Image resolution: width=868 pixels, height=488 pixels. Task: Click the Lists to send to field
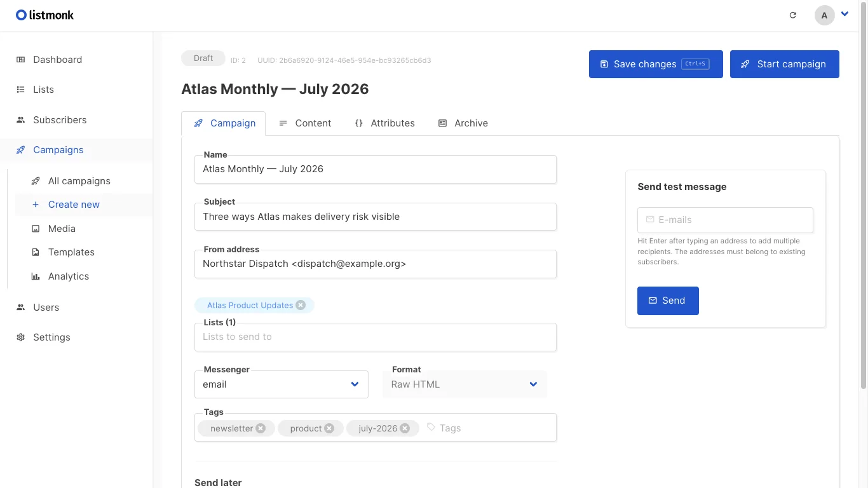click(x=376, y=337)
